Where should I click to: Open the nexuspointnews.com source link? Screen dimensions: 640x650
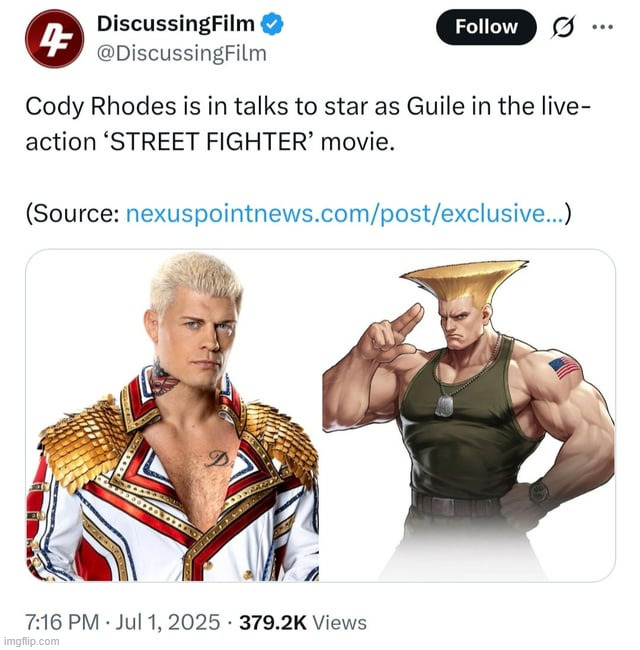[345, 214]
